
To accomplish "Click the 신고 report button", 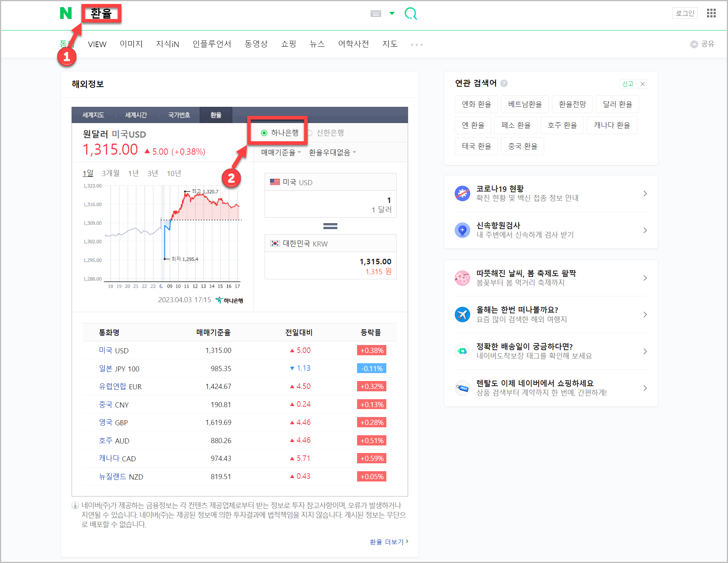I will [x=628, y=84].
